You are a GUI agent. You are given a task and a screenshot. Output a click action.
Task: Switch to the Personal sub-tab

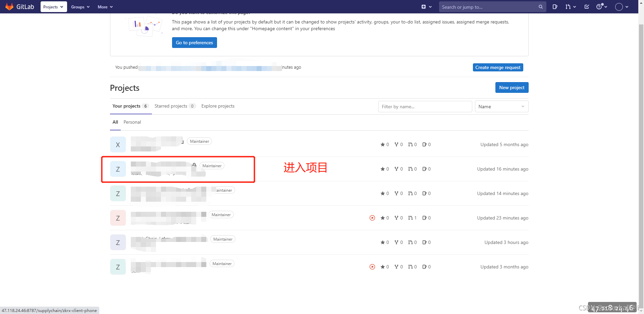[x=132, y=122]
